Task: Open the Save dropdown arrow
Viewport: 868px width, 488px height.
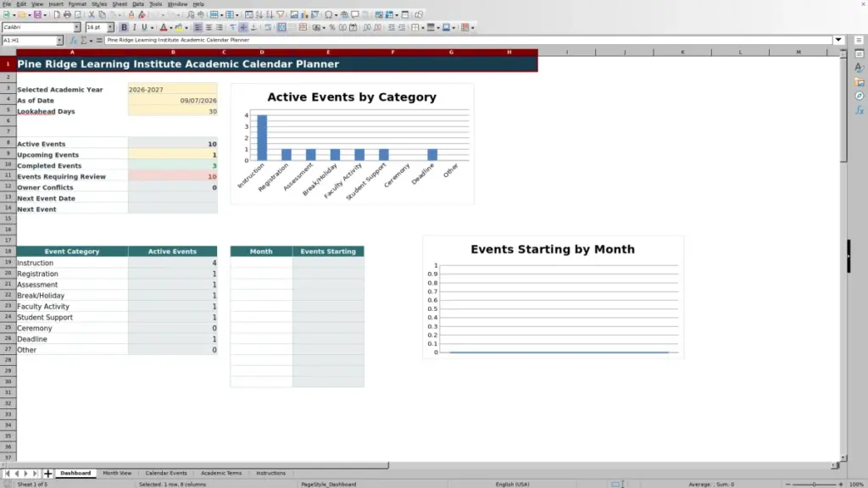Action: [45, 15]
